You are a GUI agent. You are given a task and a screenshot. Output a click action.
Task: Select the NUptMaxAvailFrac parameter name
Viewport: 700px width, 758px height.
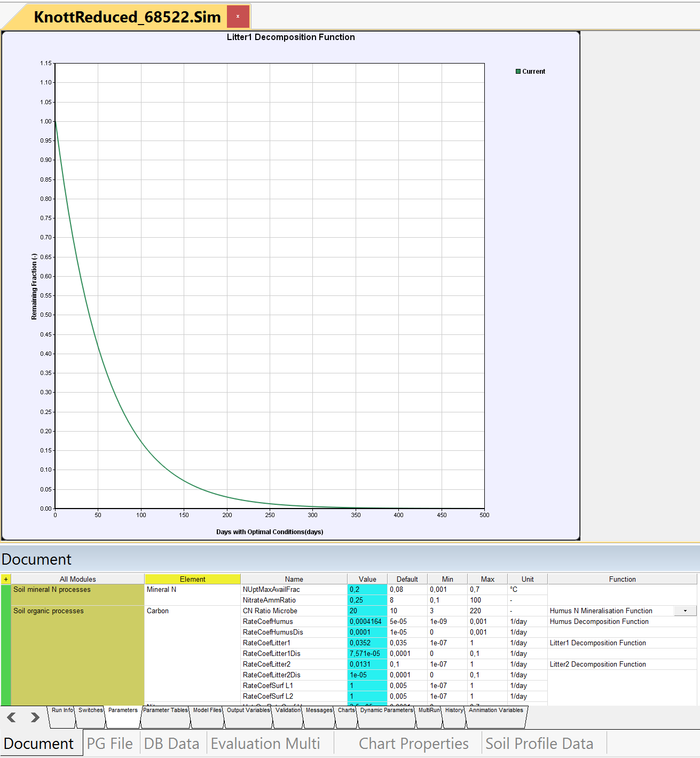[x=294, y=589]
